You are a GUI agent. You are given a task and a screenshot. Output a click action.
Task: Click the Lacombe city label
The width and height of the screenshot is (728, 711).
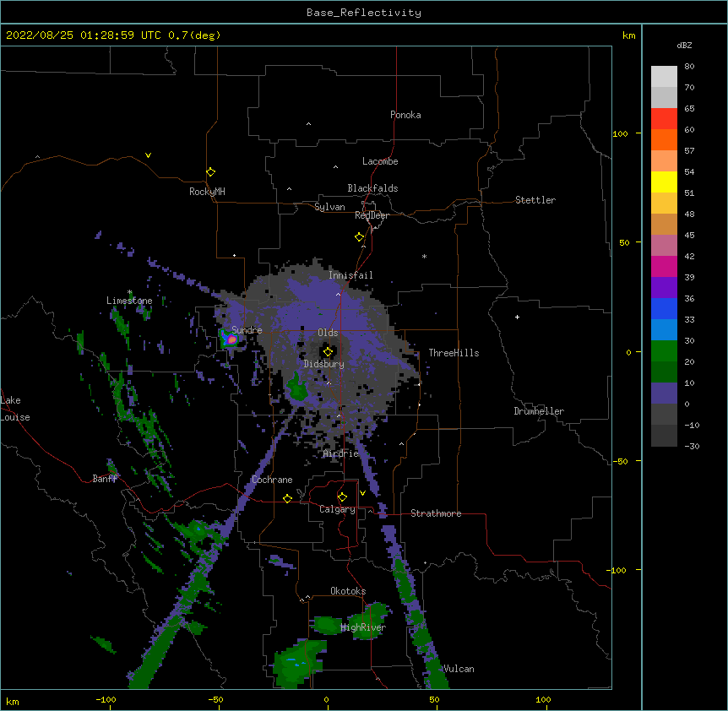click(380, 161)
